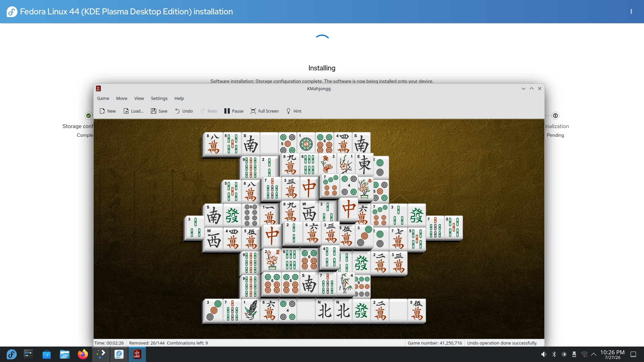Select the 1 of characters tile
Screen dimensions: 644x362
pos(269,215)
